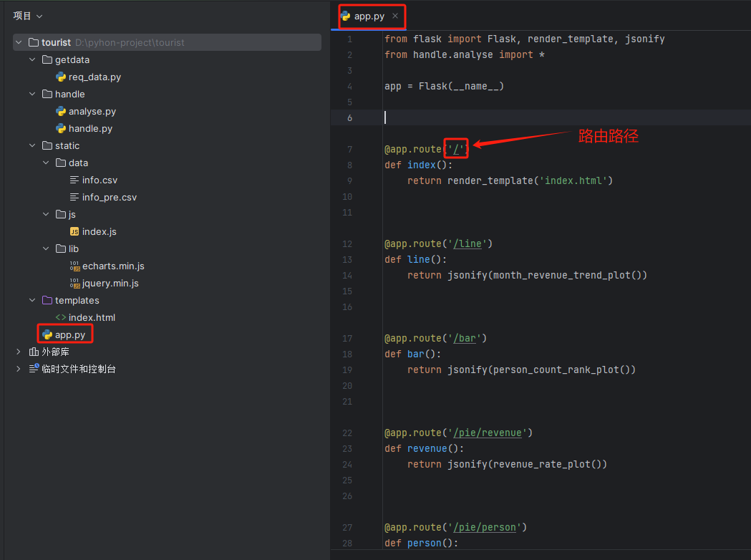Collapse the static folder arrow
Image resolution: width=751 pixels, height=560 pixels.
click(x=32, y=146)
